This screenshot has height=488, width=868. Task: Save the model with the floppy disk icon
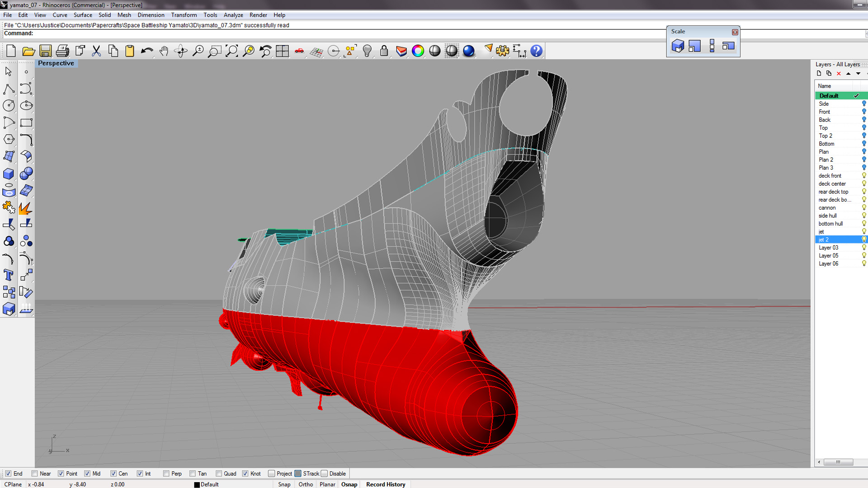click(45, 51)
